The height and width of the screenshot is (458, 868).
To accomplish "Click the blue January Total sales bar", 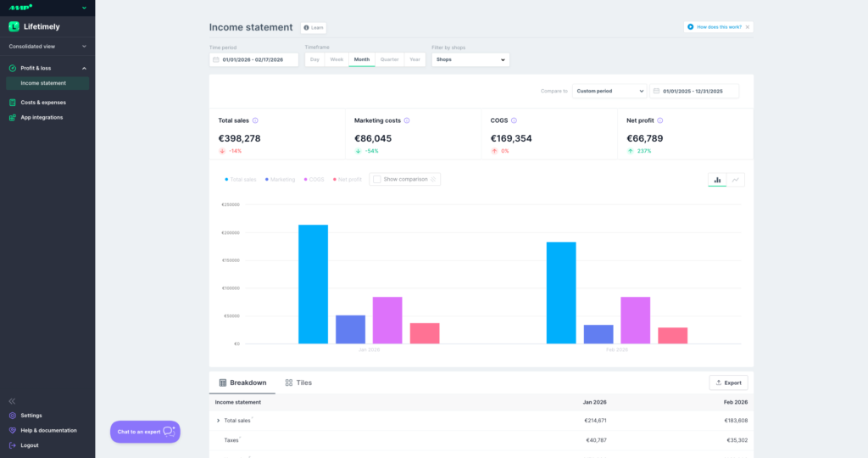I will pos(314,284).
